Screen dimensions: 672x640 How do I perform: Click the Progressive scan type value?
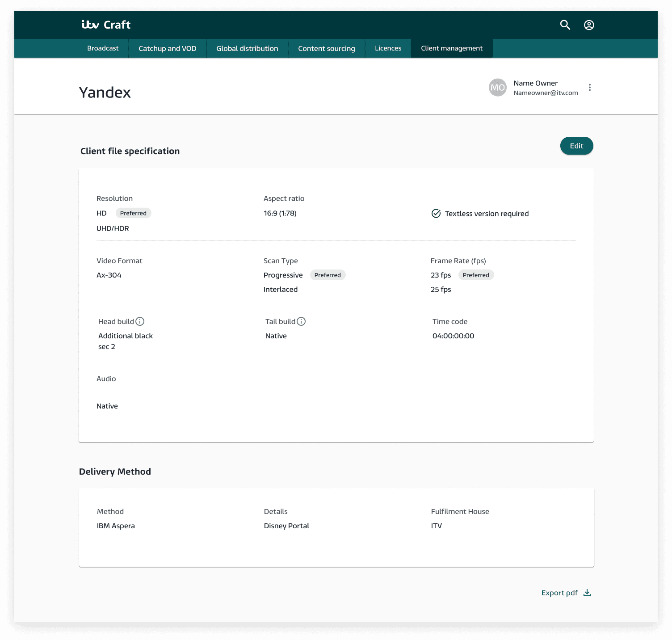coord(283,275)
